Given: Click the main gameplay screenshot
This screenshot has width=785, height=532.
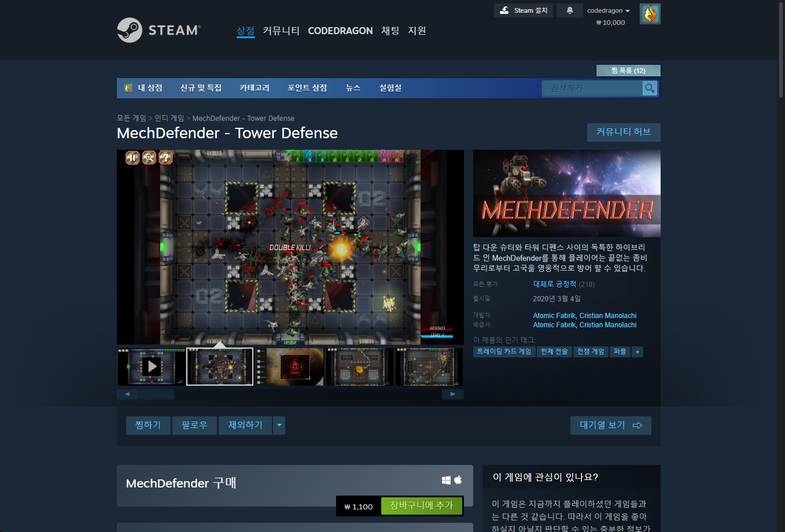Looking at the screenshot, I should (x=290, y=247).
